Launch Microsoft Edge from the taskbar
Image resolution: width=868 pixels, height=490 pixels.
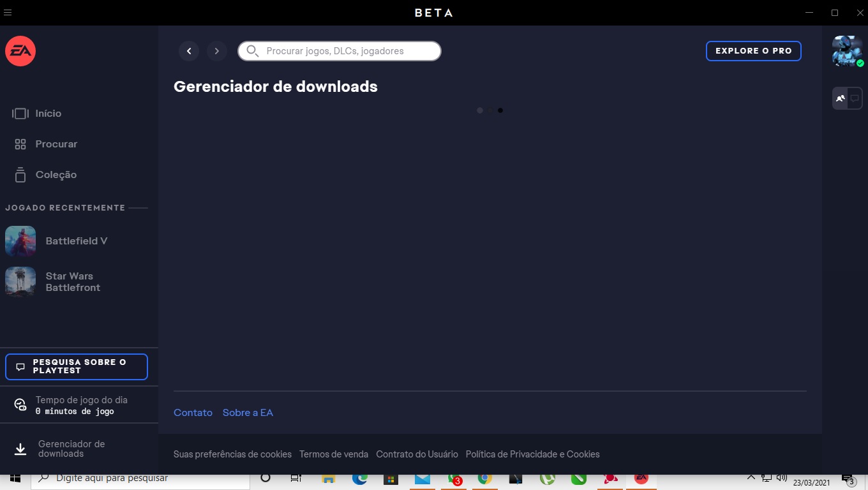pyautogui.click(x=360, y=479)
